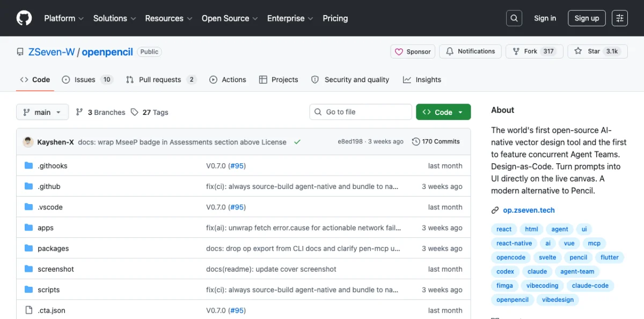Image resolution: width=644 pixels, height=319 pixels.
Task: Click the fork icon on Fork button
Action: point(516,52)
